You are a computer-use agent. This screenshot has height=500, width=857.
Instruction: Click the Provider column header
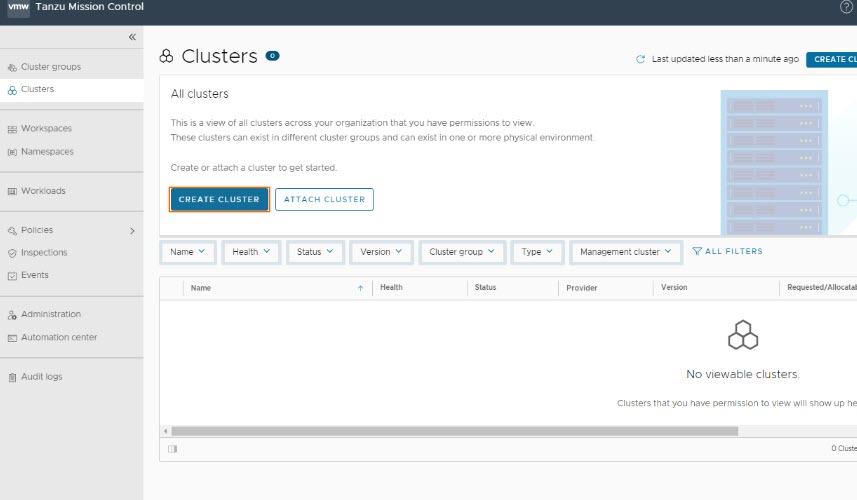pos(582,288)
